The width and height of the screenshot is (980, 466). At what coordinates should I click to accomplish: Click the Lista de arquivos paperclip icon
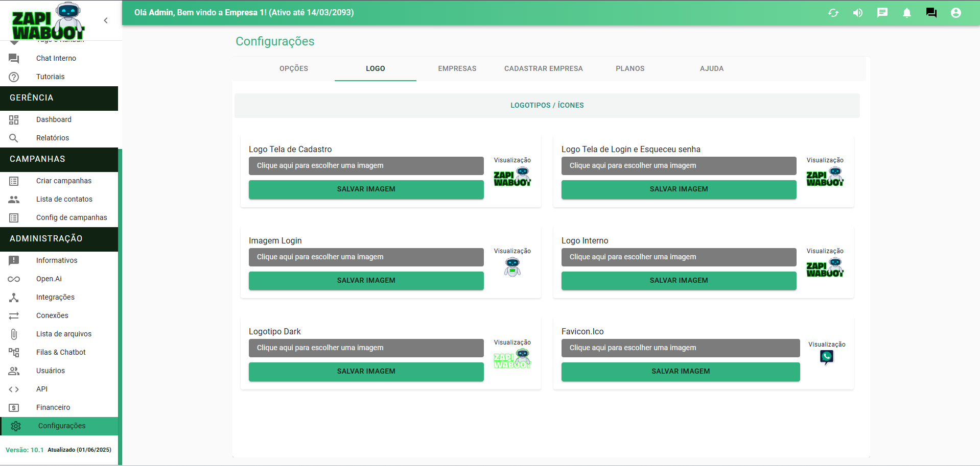tap(14, 334)
